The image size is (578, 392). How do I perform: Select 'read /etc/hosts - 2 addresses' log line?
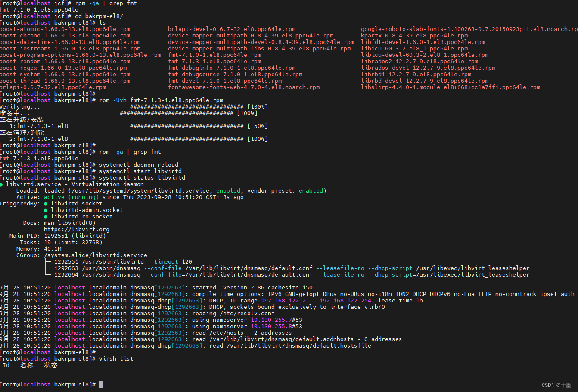pos(242,333)
